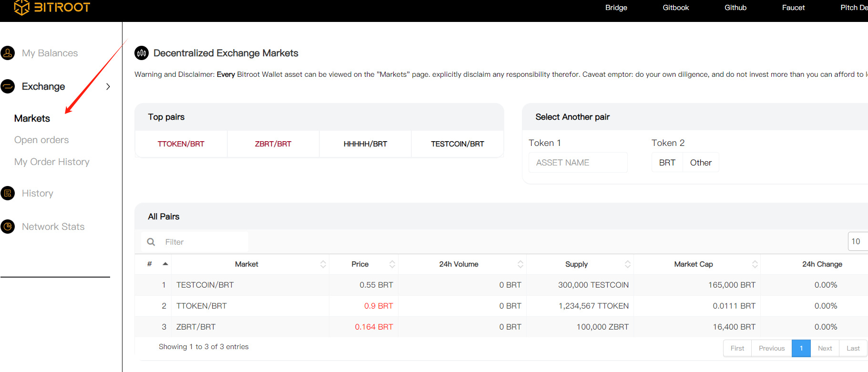Click the Bitroot logo icon
The width and height of the screenshot is (868, 372).
tap(22, 7)
